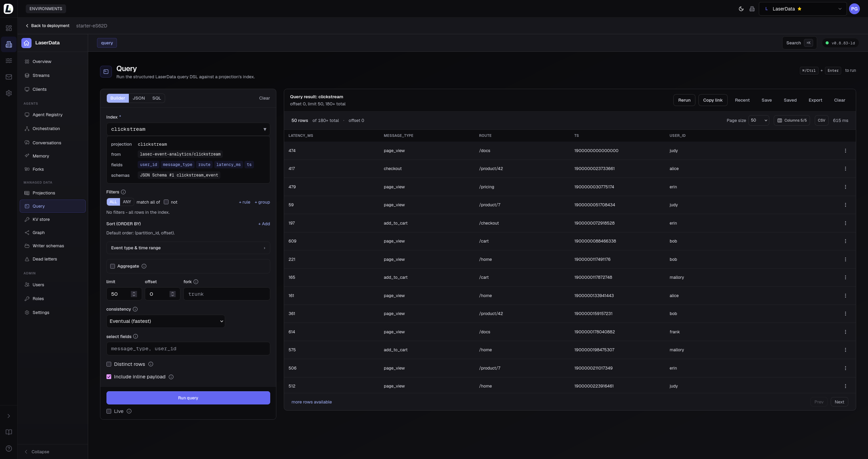Show select fields info icon
The width and height of the screenshot is (868, 459).
pyautogui.click(x=136, y=336)
